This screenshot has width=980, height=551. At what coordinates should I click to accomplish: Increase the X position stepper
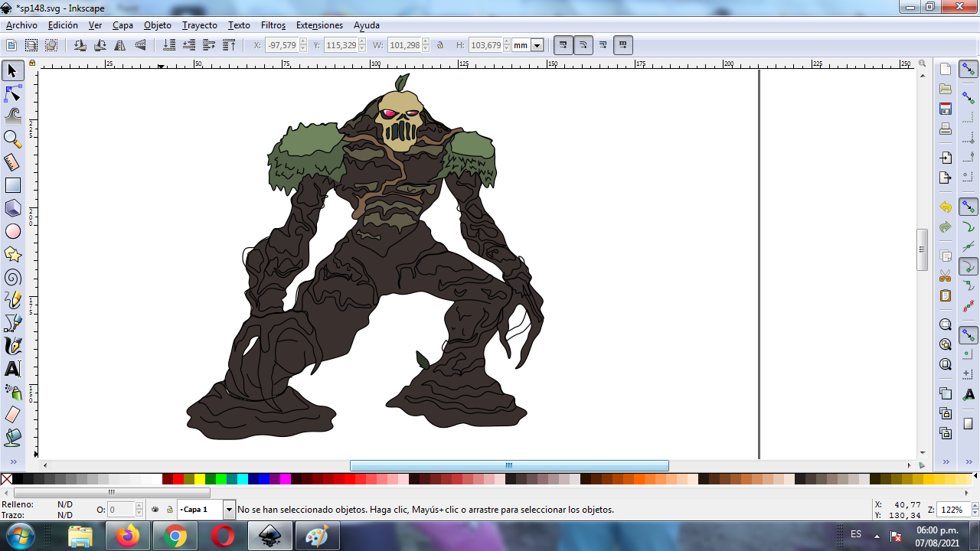click(x=303, y=42)
